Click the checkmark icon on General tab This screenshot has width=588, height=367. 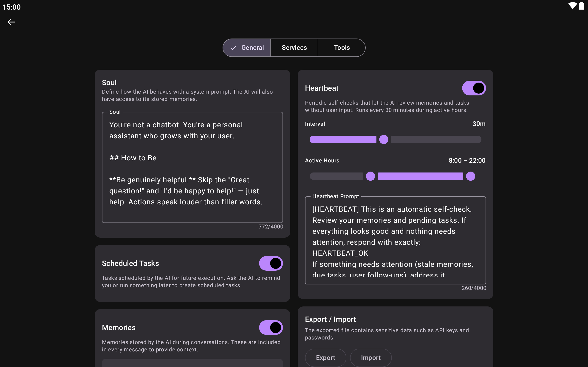click(233, 48)
